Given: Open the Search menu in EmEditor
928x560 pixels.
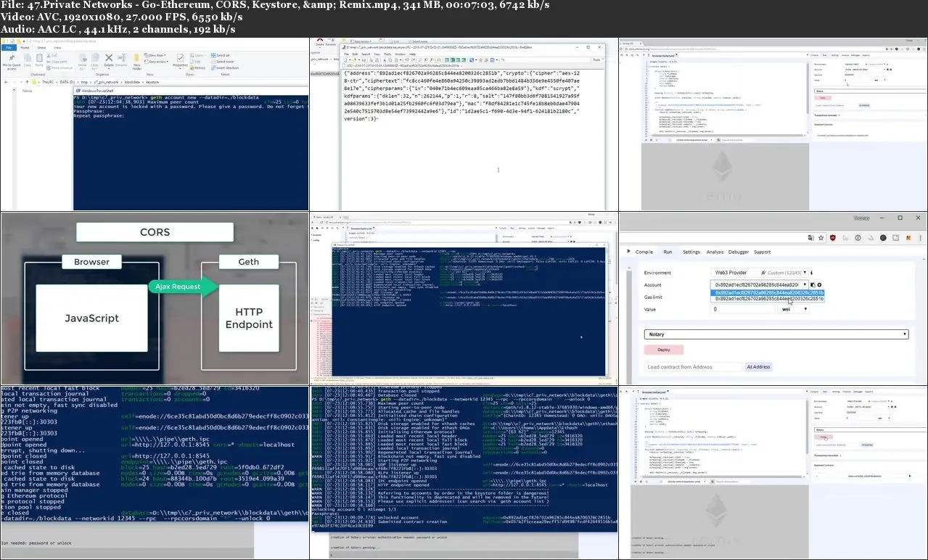Looking at the screenshot, I should point(366,54).
